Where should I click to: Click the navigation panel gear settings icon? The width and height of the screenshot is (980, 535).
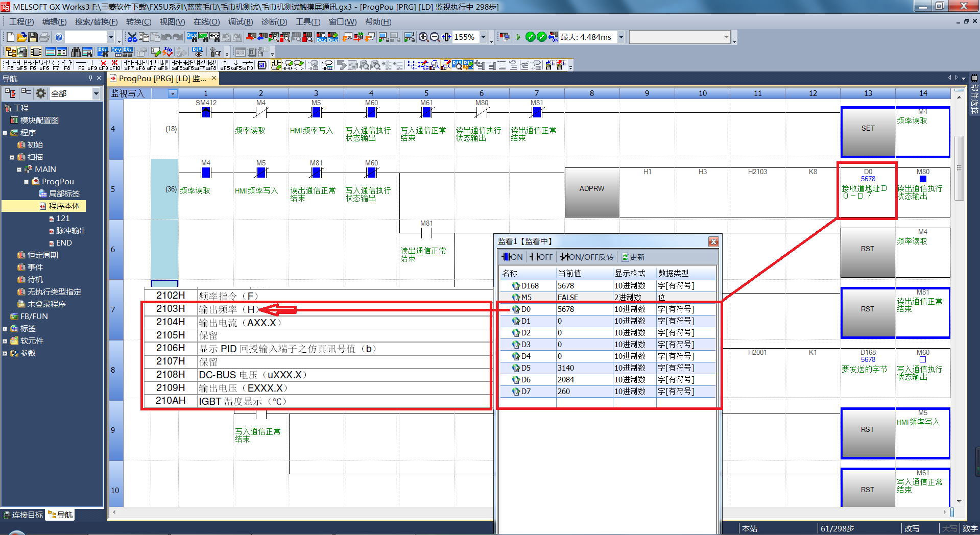[x=41, y=93]
